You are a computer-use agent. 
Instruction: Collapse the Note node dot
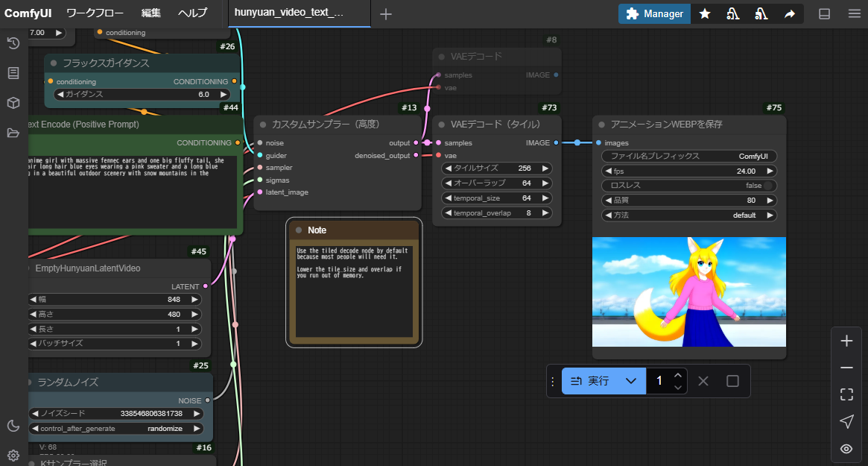click(x=299, y=230)
